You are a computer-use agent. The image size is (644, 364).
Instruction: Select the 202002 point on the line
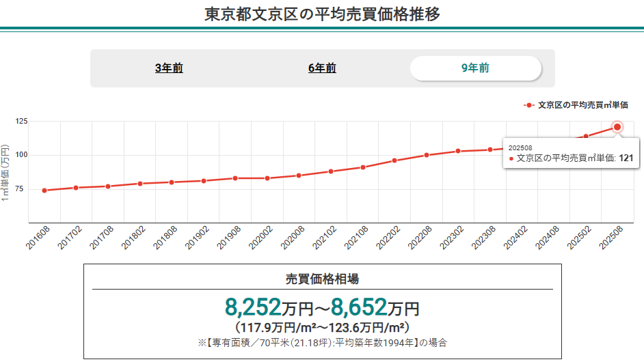pos(267,178)
